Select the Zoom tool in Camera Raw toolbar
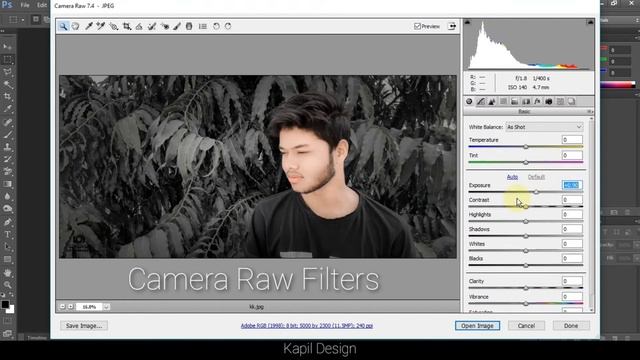Image resolution: width=640 pixels, height=360 pixels. tap(63, 27)
